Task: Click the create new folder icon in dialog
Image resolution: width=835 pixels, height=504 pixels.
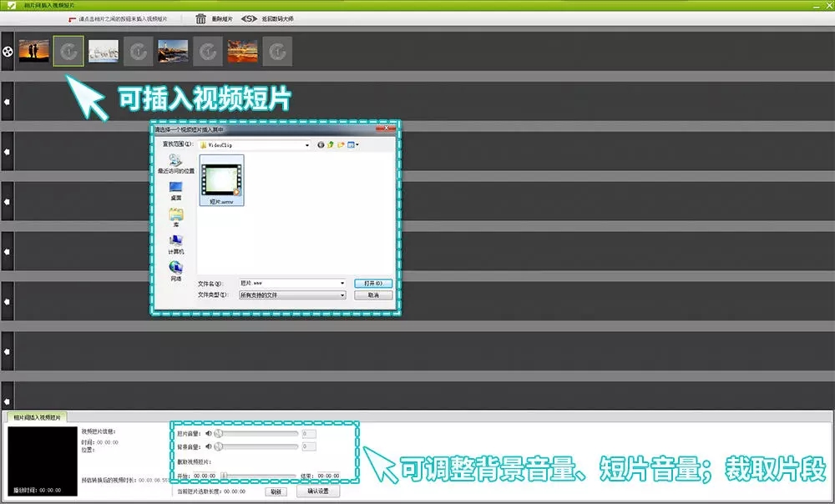Action: pyautogui.click(x=341, y=144)
